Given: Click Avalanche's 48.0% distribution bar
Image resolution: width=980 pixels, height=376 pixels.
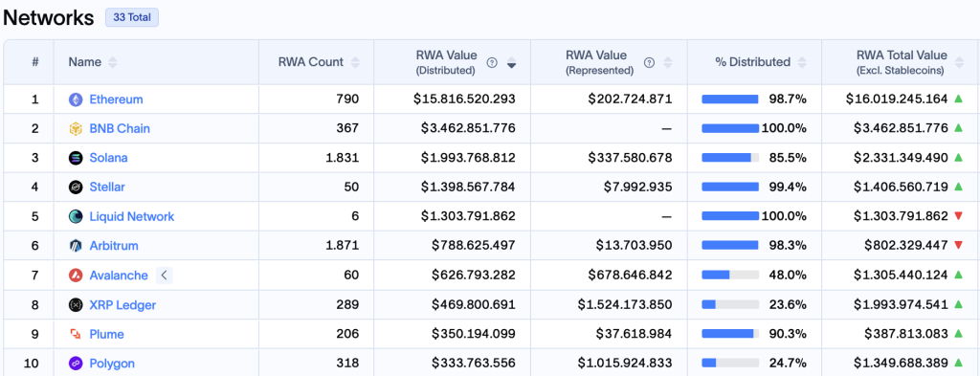Looking at the screenshot, I should coord(730,276).
